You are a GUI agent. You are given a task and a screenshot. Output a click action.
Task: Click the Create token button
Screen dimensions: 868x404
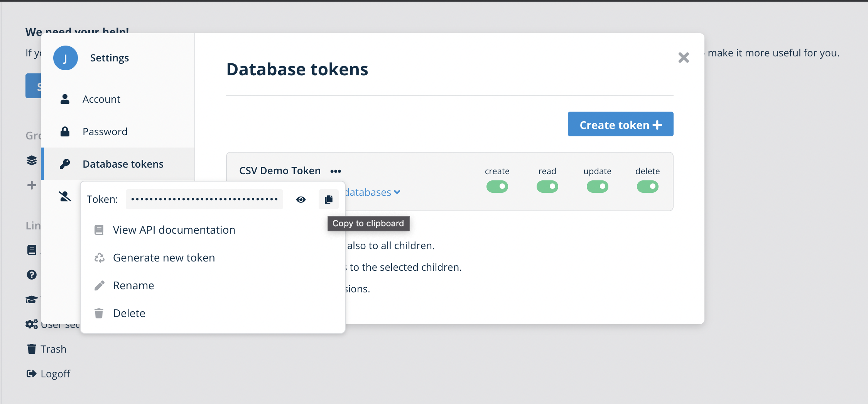[620, 124]
